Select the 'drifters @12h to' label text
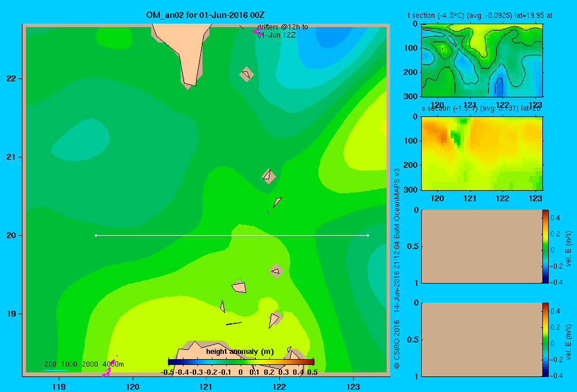 (x=283, y=27)
